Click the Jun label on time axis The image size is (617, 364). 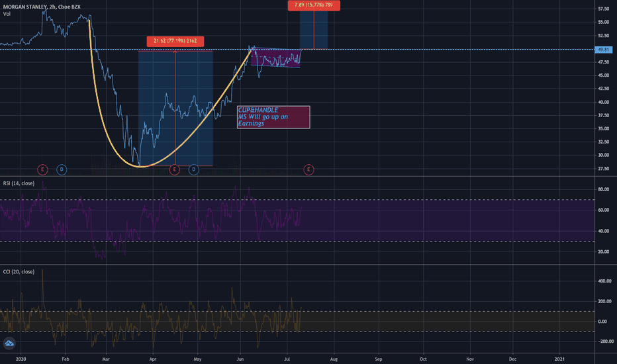(x=240, y=359)
